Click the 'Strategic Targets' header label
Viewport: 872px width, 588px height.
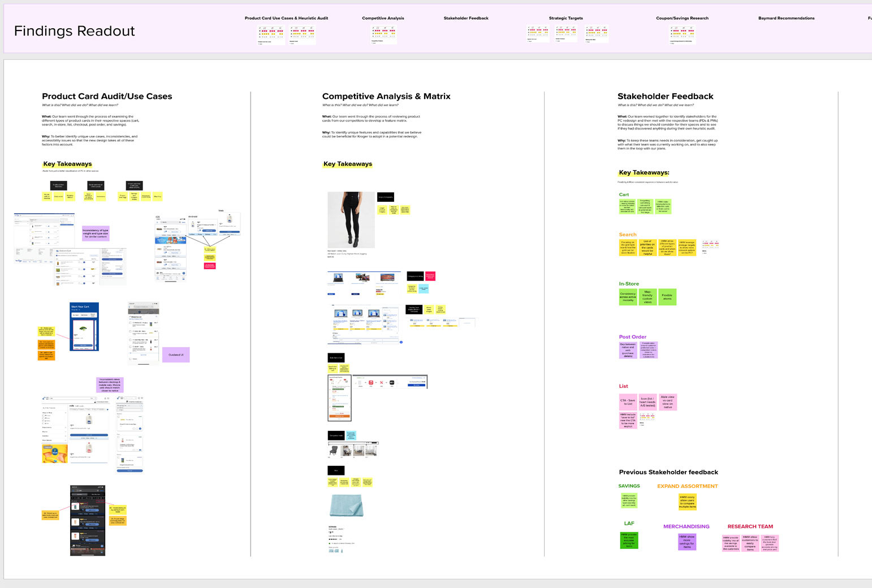point(565,18)
